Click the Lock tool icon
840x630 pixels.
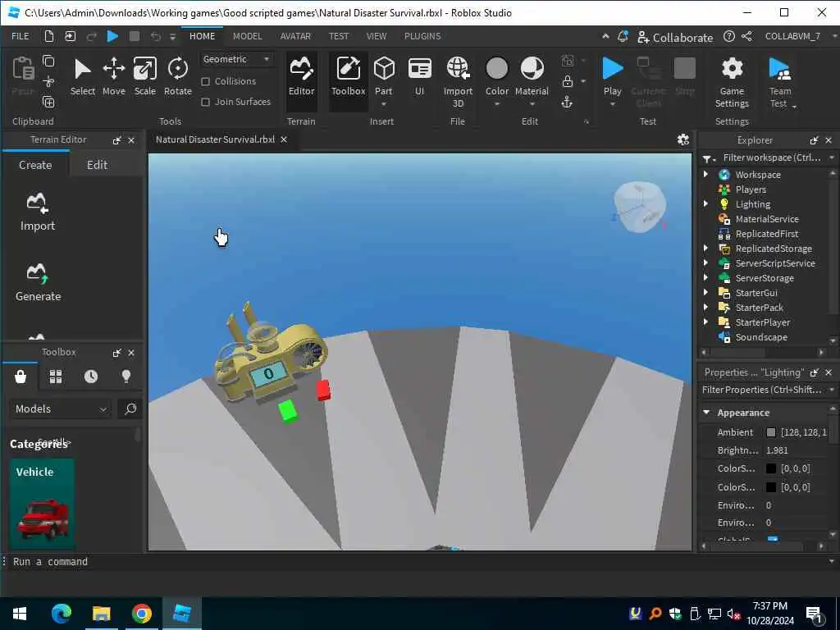click(568, 81)
